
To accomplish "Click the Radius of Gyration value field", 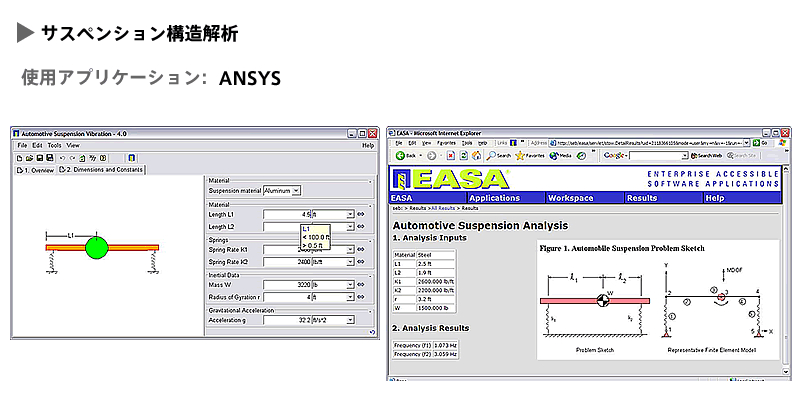I will 287,297.
